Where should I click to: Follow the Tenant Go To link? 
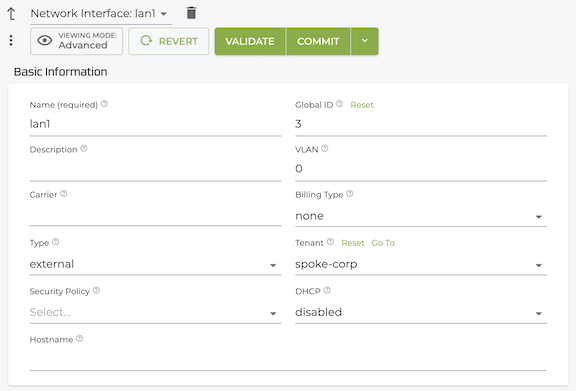click(383, 243)
